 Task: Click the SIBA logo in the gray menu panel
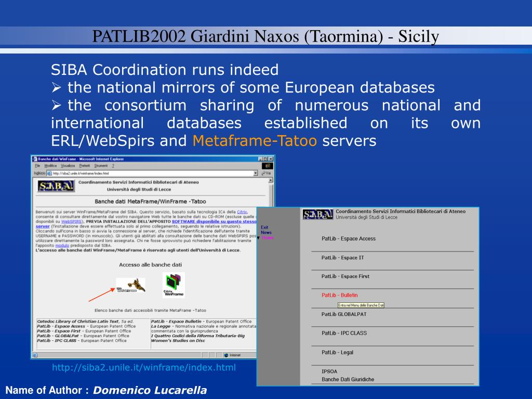[x=317, y=214]
